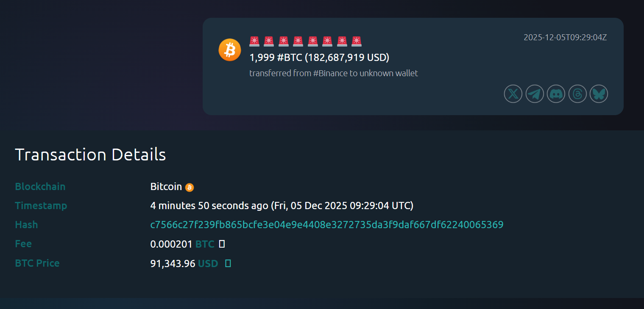Viewport: 644px width, 309px height.
Task: Click the large orange Bitcoin logo
Action: point(230,50)
